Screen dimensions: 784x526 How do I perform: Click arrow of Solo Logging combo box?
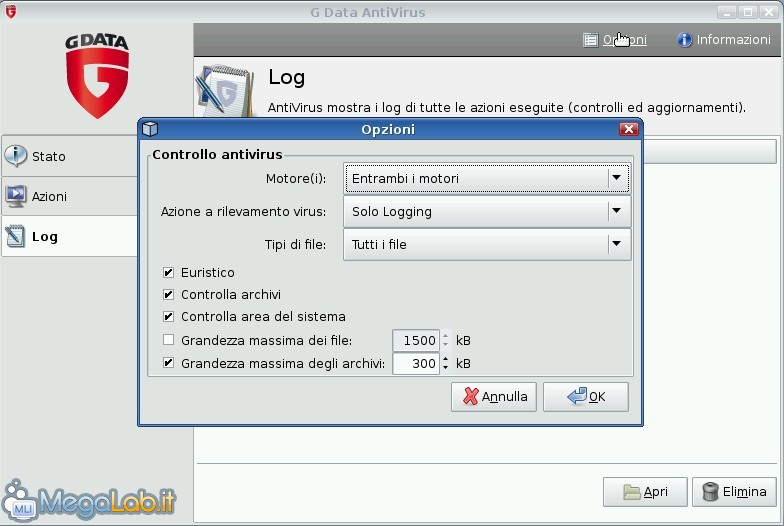point(616,211)
